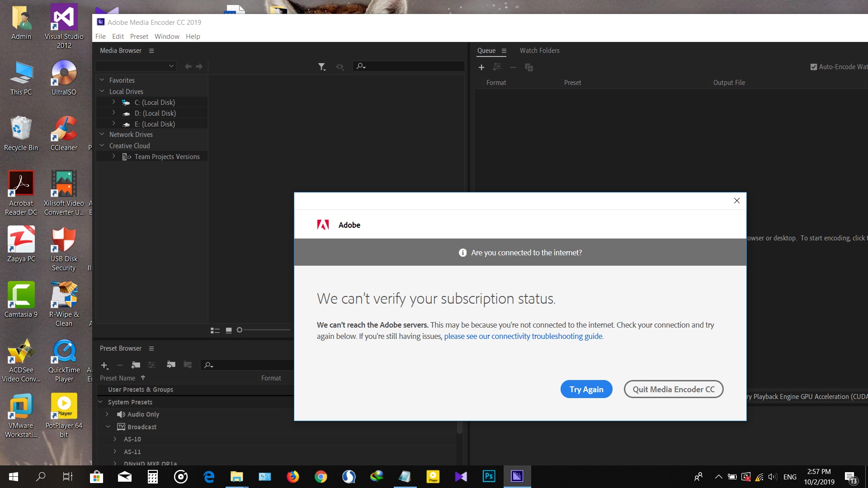Switch to Watch Folders tab
This screenshot has height=488, width=868.
[539, 50]
